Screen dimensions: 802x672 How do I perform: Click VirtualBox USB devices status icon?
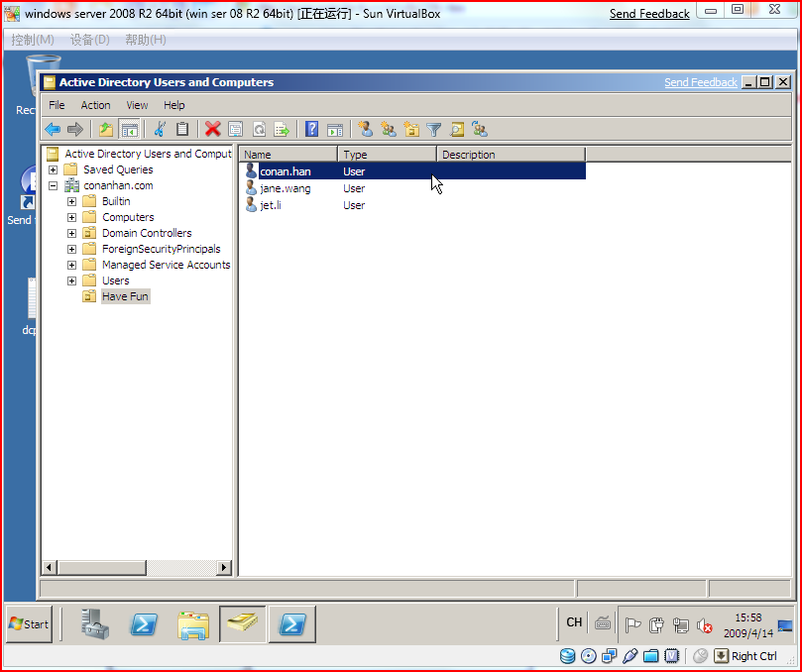[x=630, y=656]
